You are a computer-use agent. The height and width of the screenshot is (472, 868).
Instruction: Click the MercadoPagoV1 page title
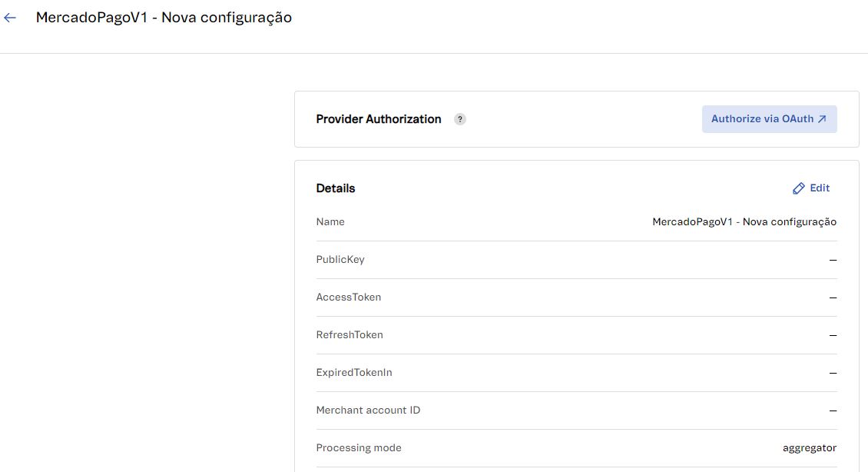[164, 17]
